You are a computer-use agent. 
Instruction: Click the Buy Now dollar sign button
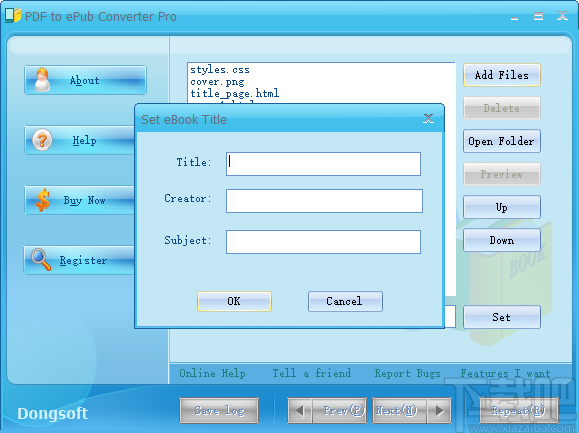click(x=80, y=200)
